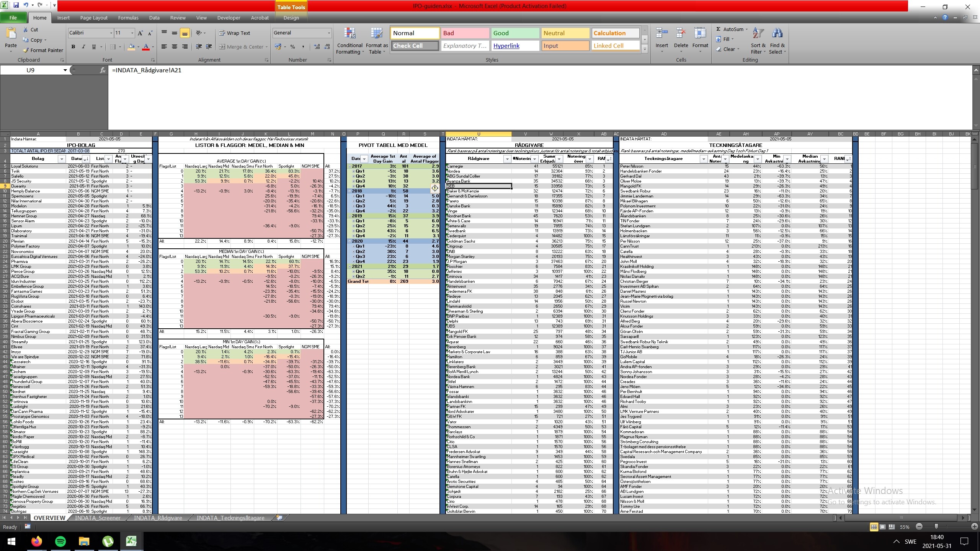Decrease font size with Shrink Font icon
Viewport: 980px width, 551px height.
click(x=150, y=33)
